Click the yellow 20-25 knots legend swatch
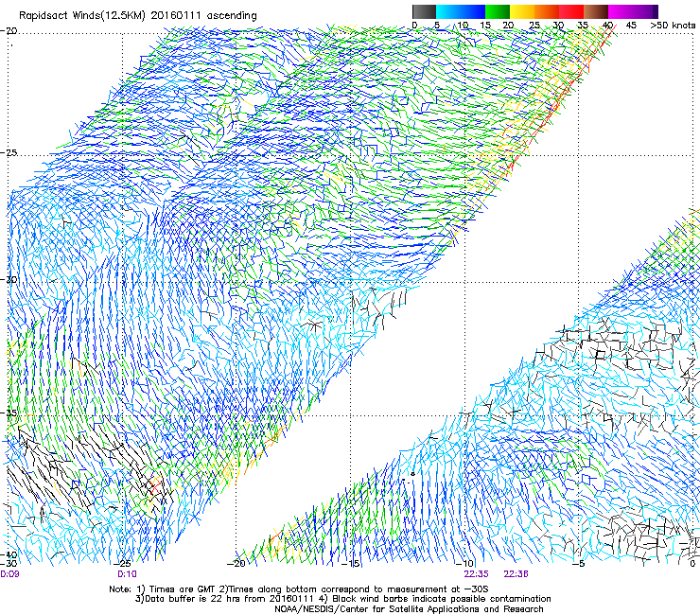This screenshot has width=700, height=615. (x=522, y=11)
